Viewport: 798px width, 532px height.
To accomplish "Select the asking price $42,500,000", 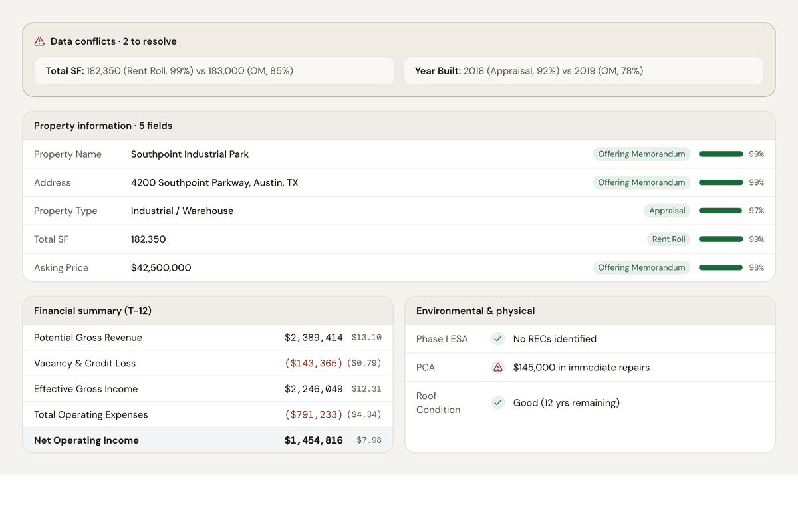I will 161,267.
